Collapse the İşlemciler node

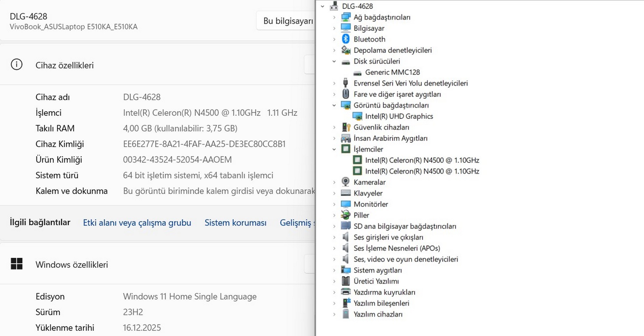click(334, 149)
